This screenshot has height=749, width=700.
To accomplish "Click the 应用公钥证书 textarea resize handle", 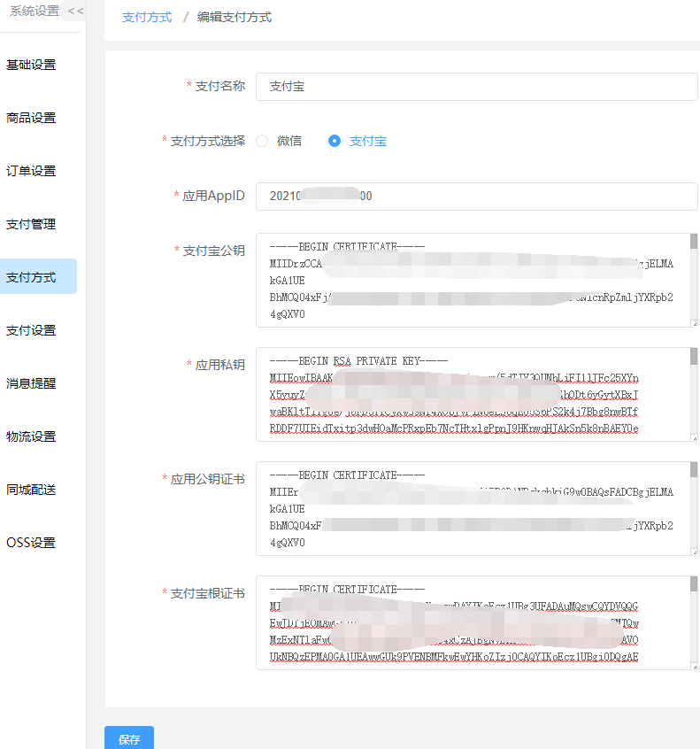I will coord(695,552).
